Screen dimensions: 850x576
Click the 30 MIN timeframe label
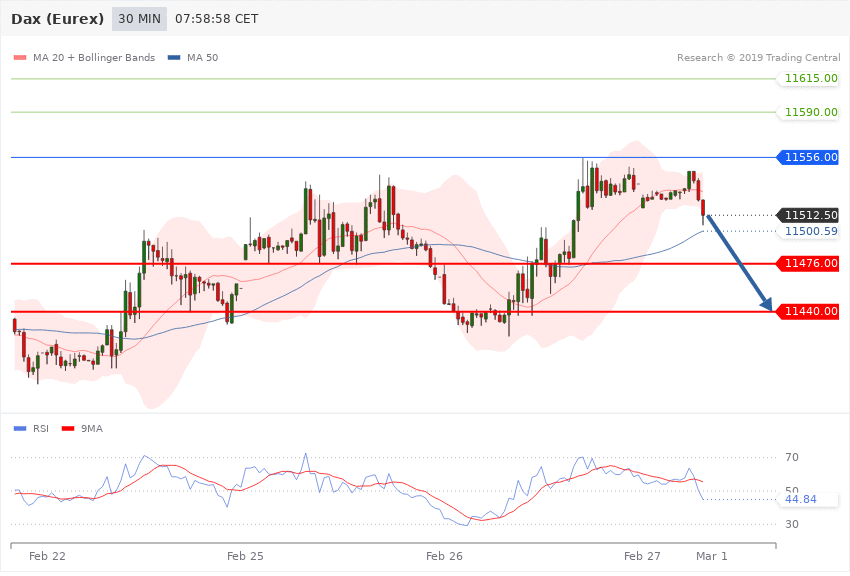coord(139,19)
